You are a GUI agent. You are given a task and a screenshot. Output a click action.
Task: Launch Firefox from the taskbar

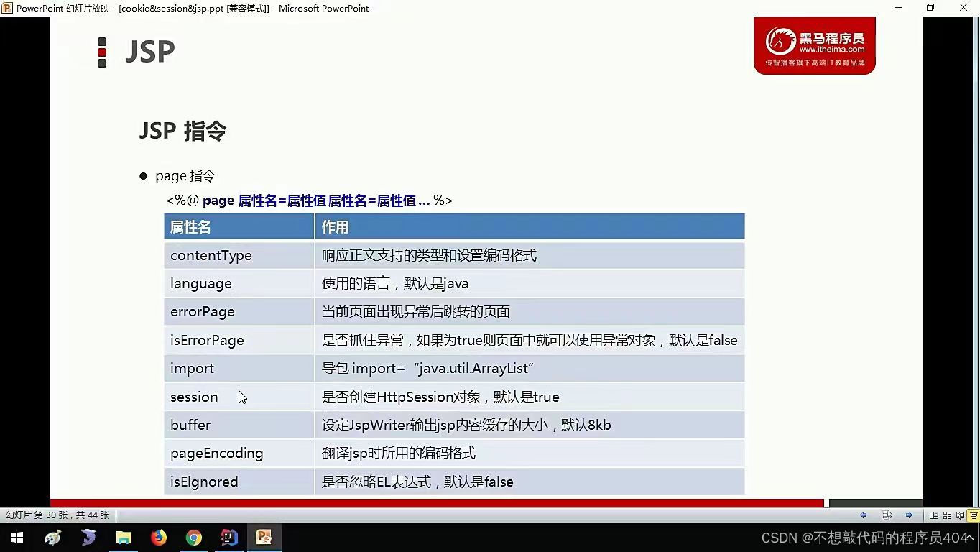pos(159,537)
